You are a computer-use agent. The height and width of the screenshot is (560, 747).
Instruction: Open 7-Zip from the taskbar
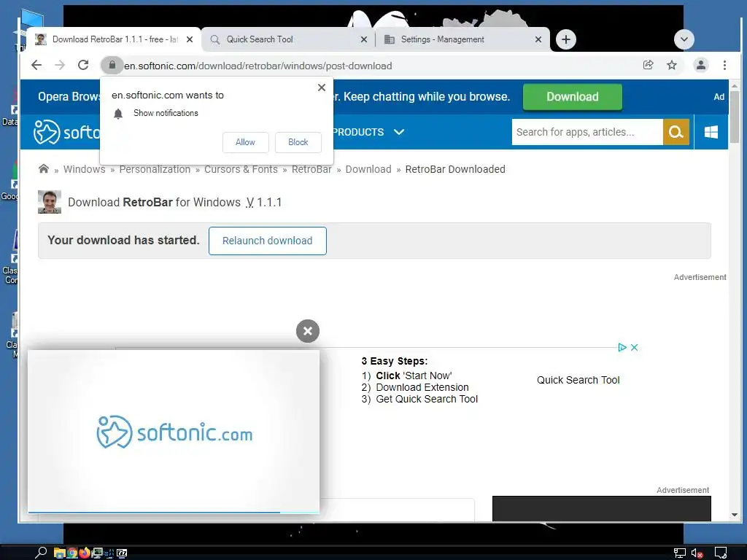click(x=122, y=553)
